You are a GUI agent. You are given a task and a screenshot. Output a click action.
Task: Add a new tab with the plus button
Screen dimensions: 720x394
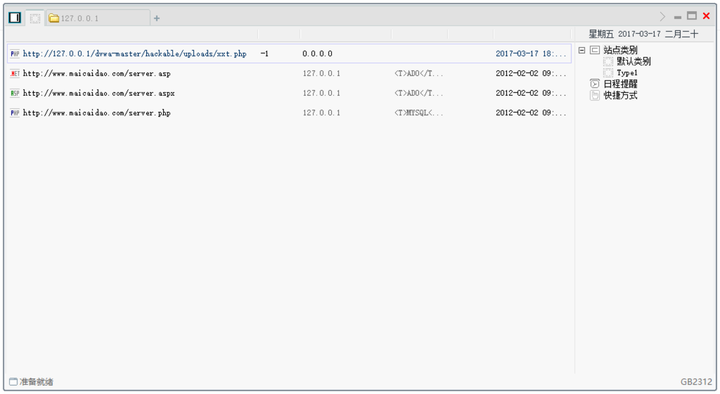coord(157,18)
